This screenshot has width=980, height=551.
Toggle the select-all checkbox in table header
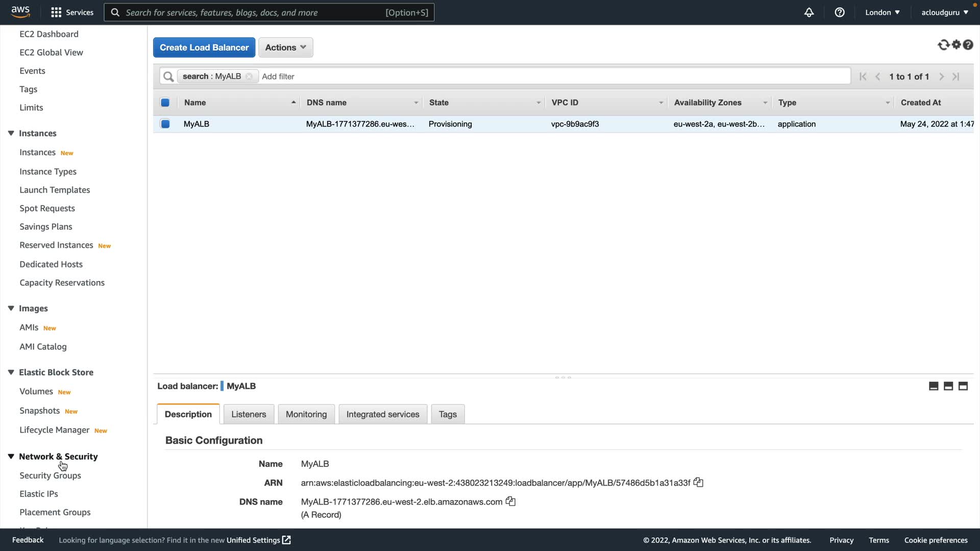coord(165,103)
